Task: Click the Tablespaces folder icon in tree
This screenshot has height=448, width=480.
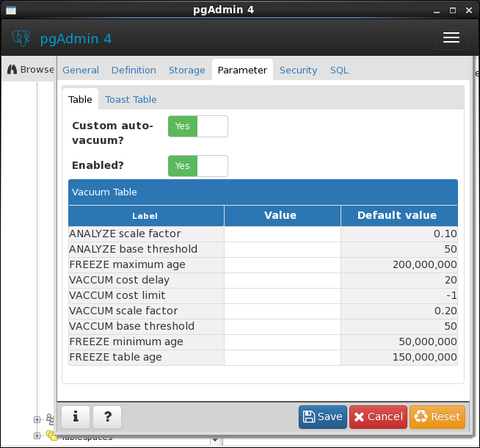Action: (51, 436)
